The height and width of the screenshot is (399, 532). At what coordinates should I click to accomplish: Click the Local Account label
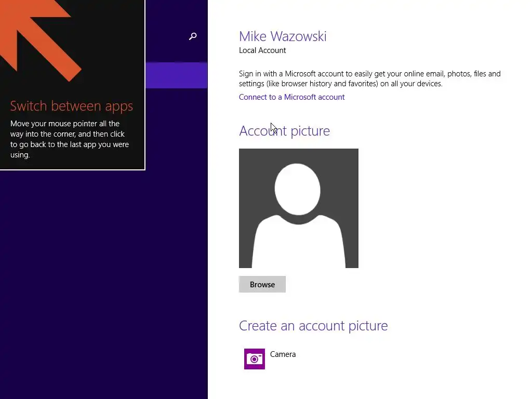pos(262,50)
